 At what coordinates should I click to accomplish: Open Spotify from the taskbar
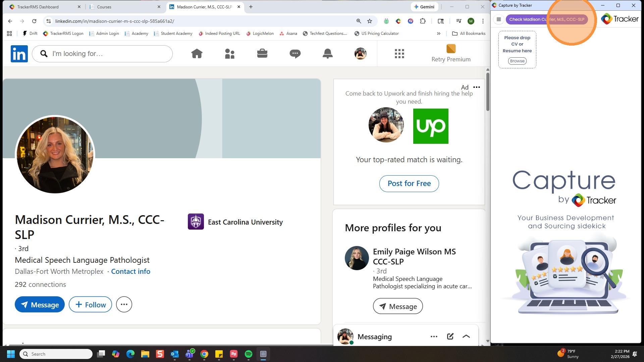(248, 354)
